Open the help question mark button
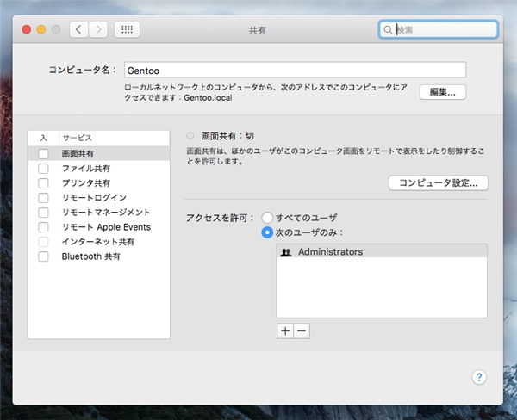Viewport: 517px width, 420px height. click(x=480, y=377)
